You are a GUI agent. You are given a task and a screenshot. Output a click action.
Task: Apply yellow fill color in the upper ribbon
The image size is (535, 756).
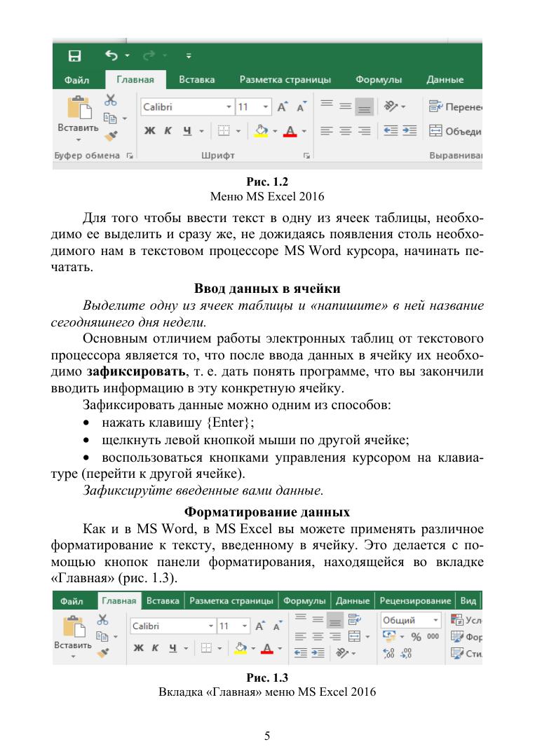point(260,130)
